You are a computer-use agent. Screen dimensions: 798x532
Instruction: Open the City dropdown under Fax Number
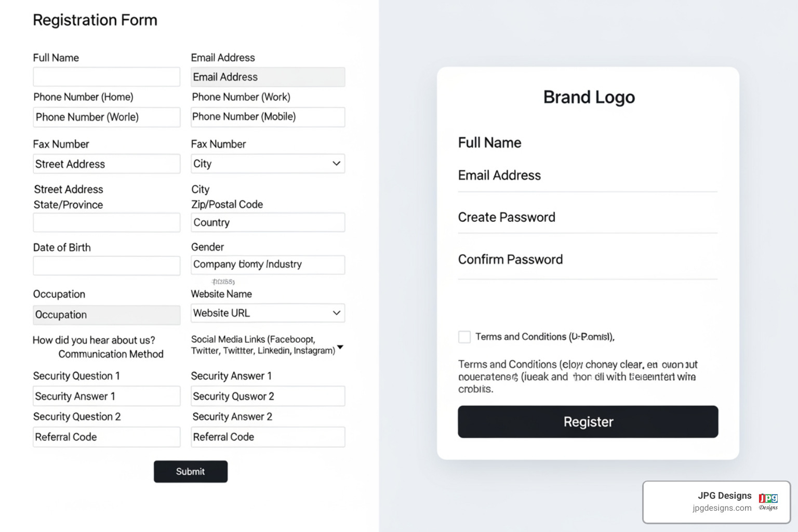point(268,163)
